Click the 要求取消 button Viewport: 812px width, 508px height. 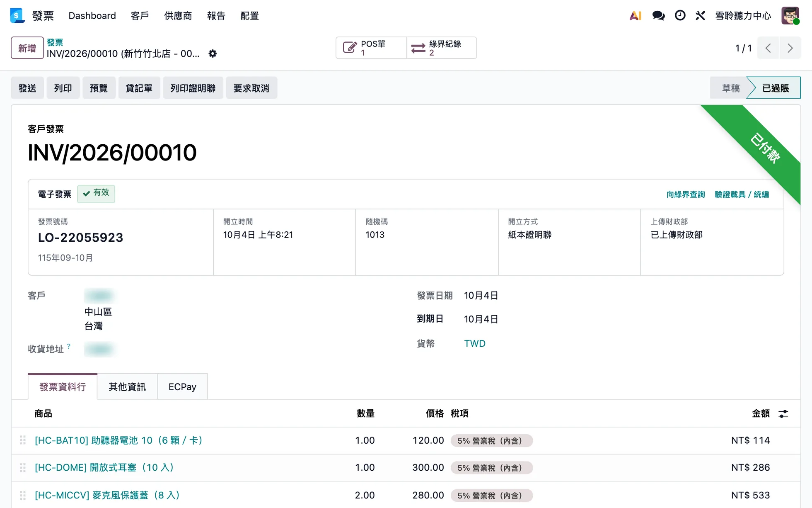point(251,88)
